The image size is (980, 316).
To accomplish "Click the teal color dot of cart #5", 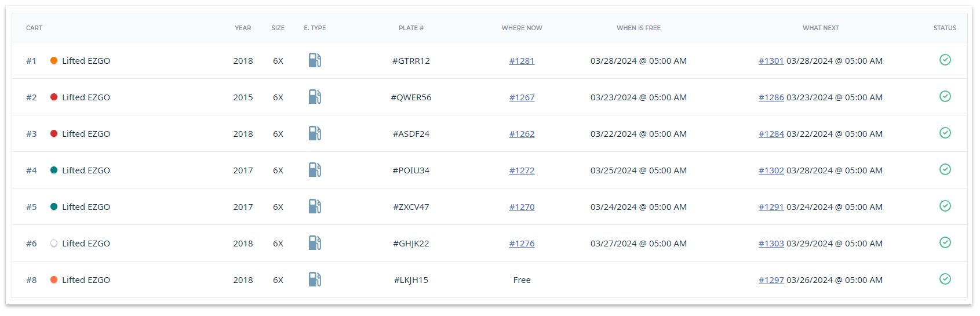I will (x=54, y=206).
